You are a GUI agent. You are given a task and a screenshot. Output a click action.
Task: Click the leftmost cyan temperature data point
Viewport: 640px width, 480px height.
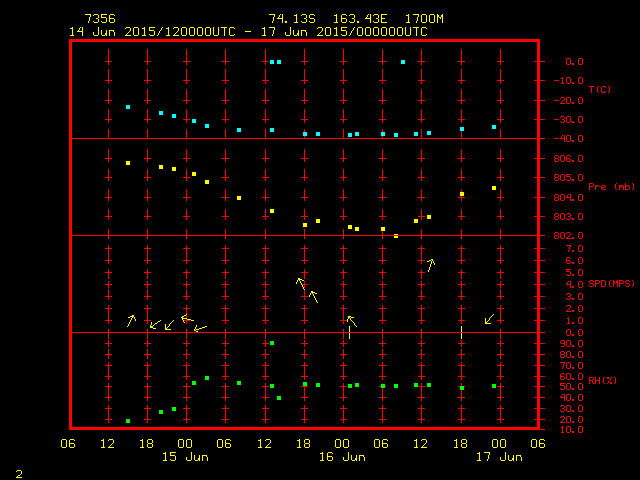128,107
